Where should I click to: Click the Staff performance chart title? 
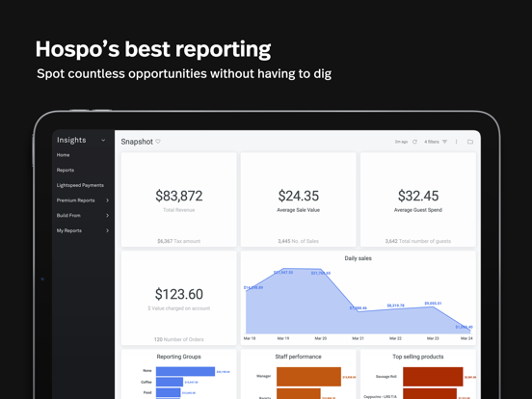(x=298, y=357)
